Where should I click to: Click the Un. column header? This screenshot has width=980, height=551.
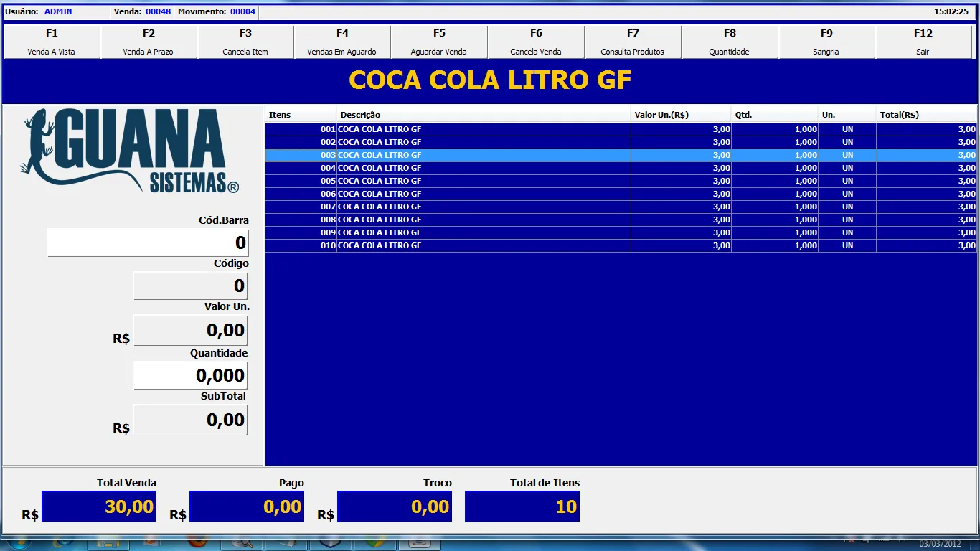point(848,115)
